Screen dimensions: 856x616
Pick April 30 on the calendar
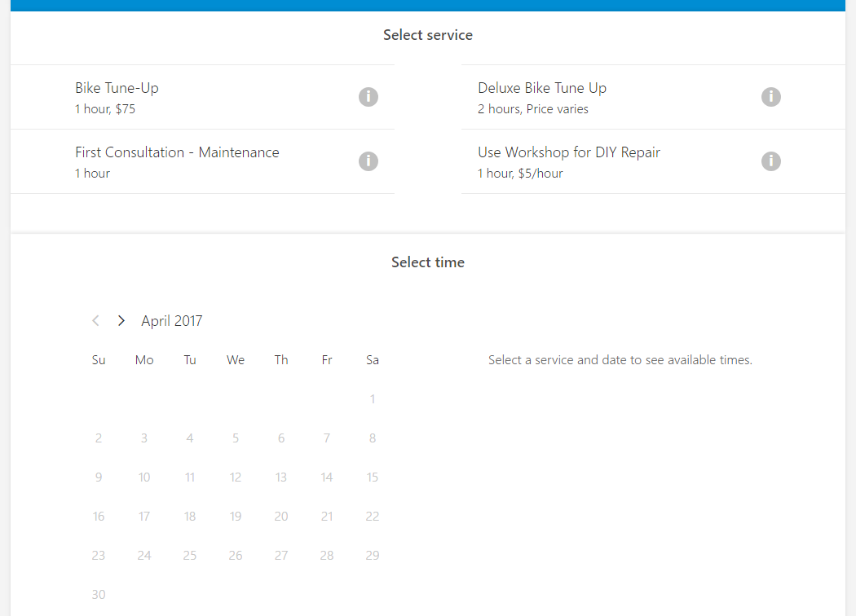tap(99, 595)
